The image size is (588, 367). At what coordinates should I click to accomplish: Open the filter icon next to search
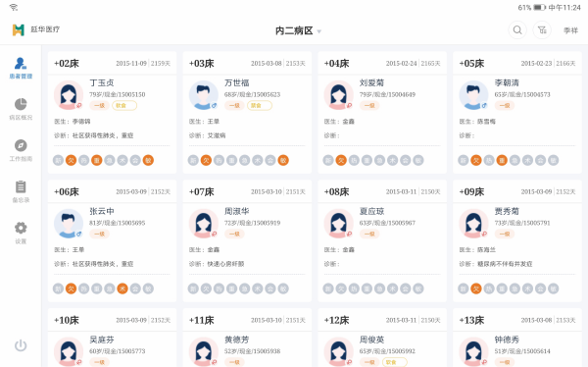click(x=542, y=30)
